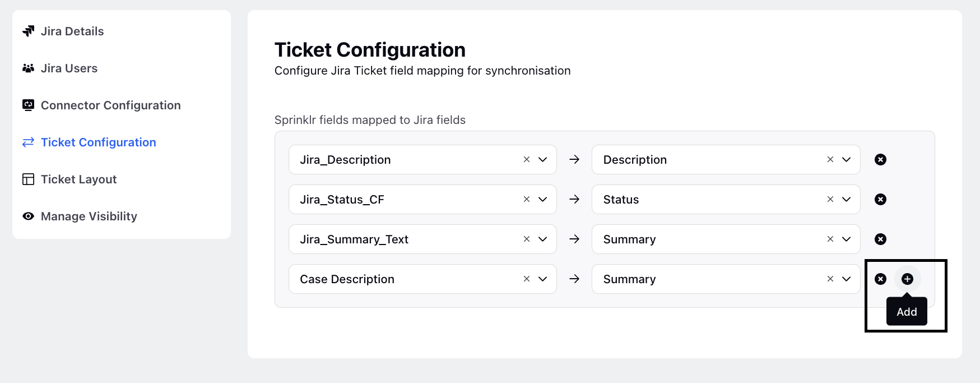Screen dimensions: 980x383
Task: Remove the Jira_Description mapping row
Action: (881, 160)
